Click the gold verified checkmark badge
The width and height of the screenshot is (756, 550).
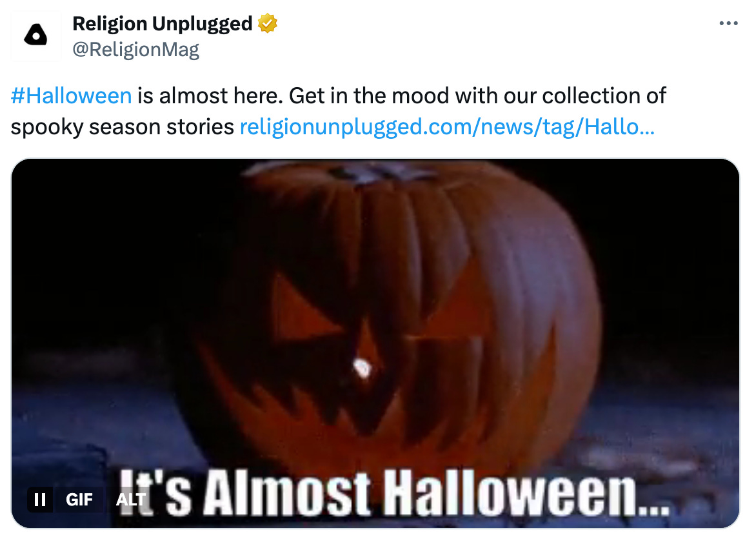(x=268, y=23)
